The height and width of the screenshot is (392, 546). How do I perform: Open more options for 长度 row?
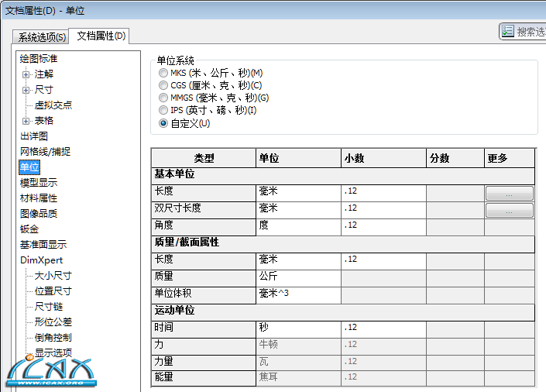pyautogui.click(x=509, y=194)
